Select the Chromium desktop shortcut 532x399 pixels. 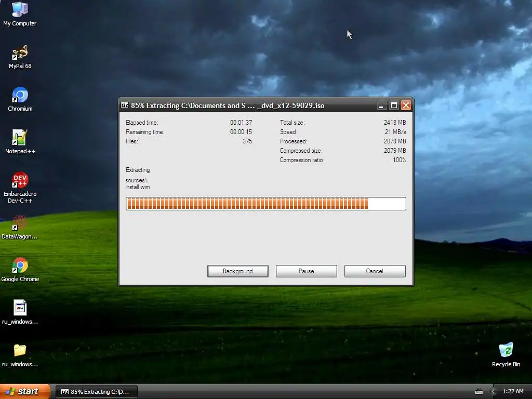[20, 99]
